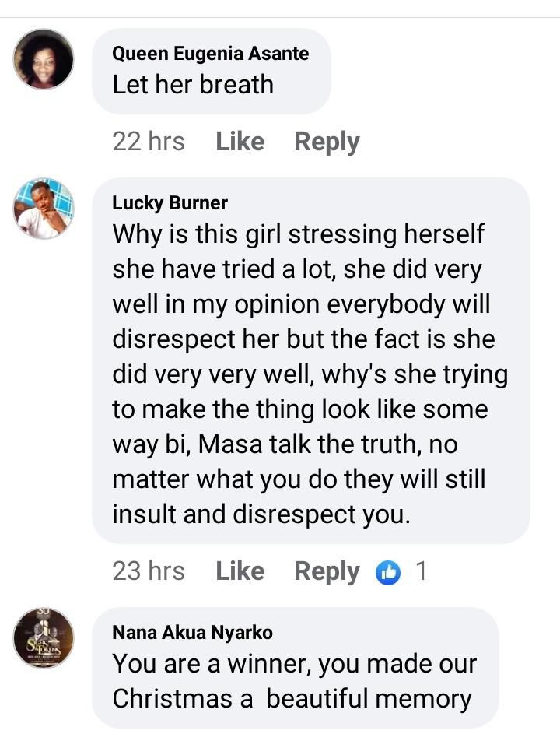Screen dimensions: 560x741
Task: Click the "insult and disrespect you." line
Action: (x=261, y=514)
